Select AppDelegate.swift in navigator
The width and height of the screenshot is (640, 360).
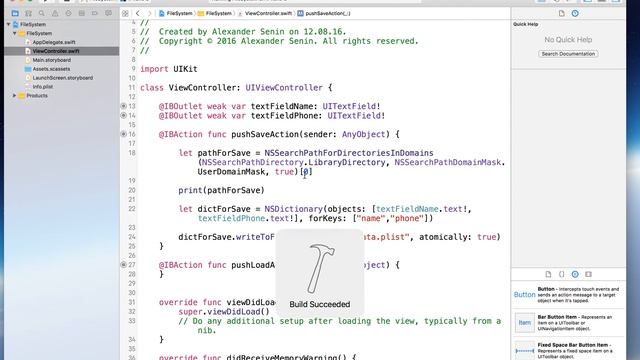click(x=54, y=42)
